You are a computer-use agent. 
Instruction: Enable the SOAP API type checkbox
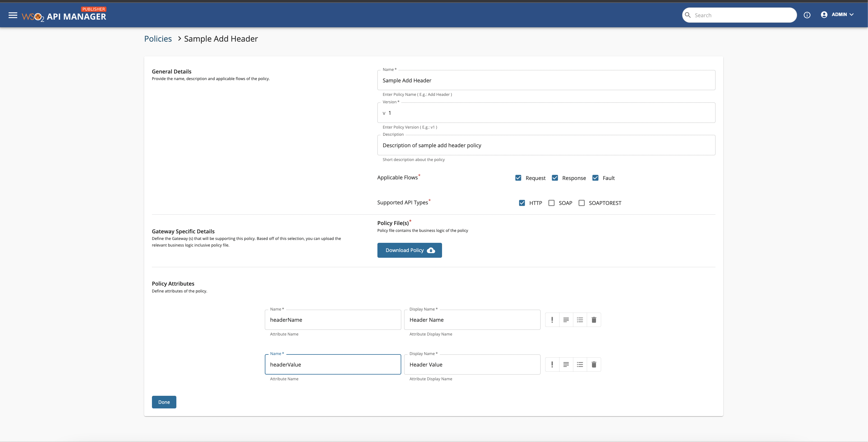(551, 203)
